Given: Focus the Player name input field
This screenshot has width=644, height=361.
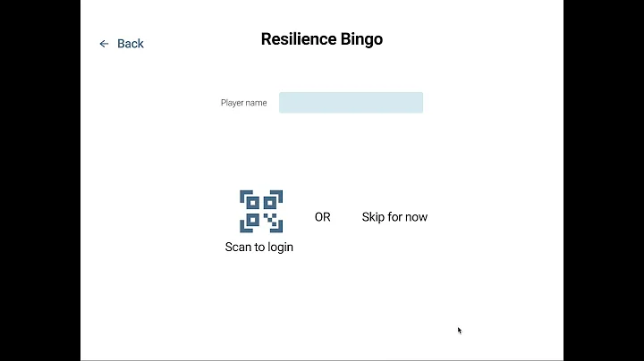Looking at the screenshot, I should (351, 103).
